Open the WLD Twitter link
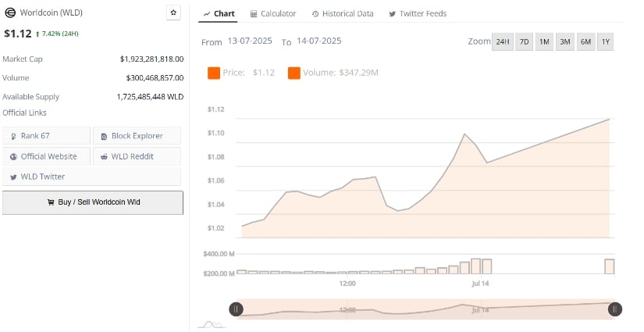The height and width of the screenshot is (332, 644). coord(91,177)
